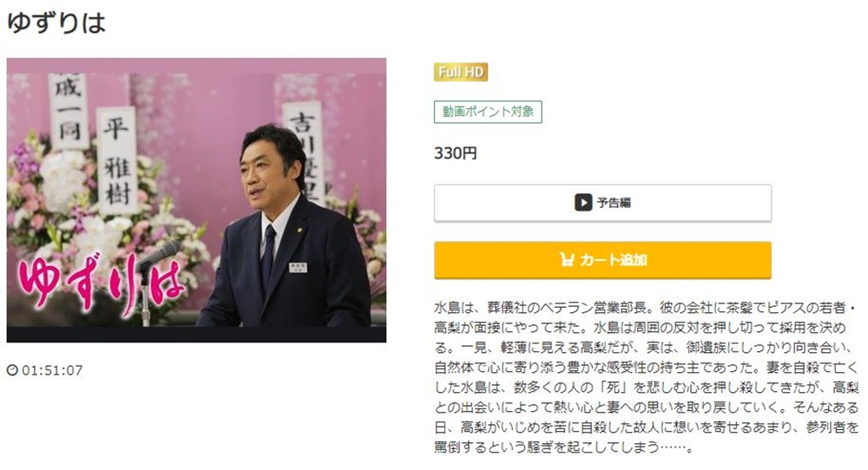Click the page title ゆずりは
This screenshot has width=868, height=470.
56,23
